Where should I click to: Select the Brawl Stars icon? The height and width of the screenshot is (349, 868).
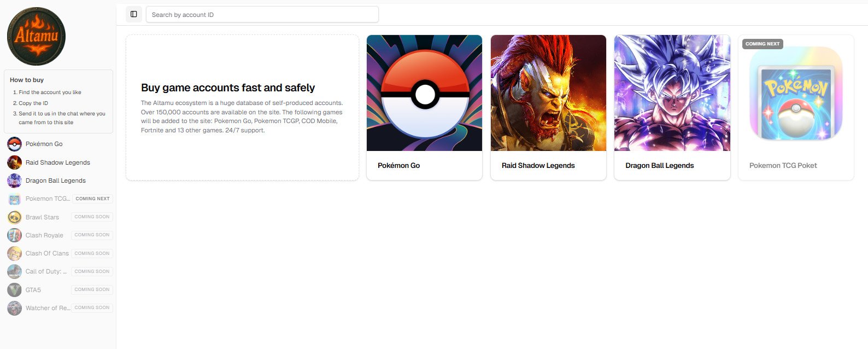tap(14, 217)
